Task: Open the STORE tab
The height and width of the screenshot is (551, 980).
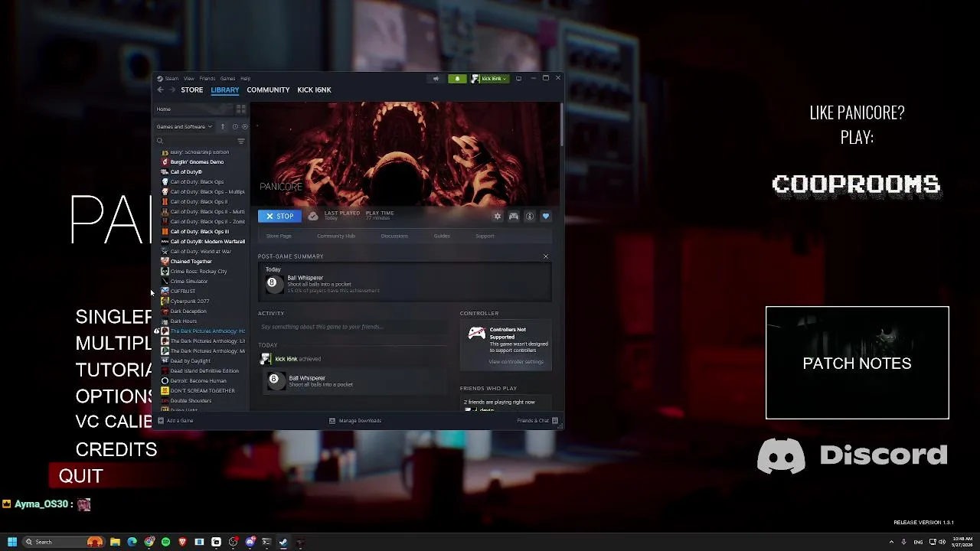Action: pyautogui.click(x=192, y=90)
